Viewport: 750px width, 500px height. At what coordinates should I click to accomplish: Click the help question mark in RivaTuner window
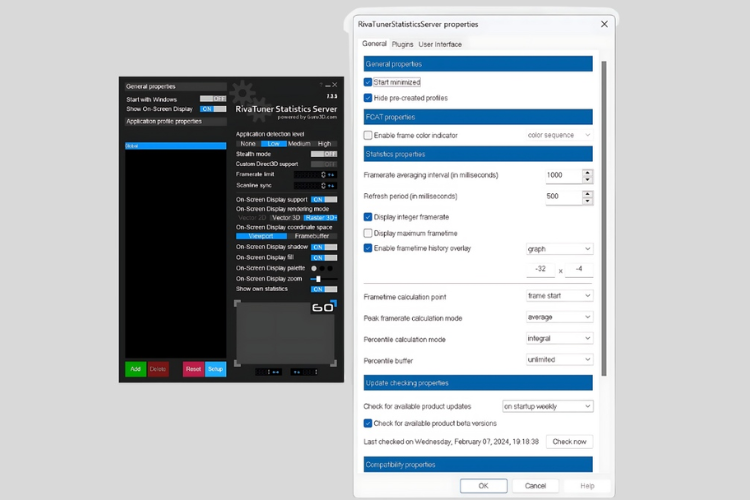coord(321,85)
